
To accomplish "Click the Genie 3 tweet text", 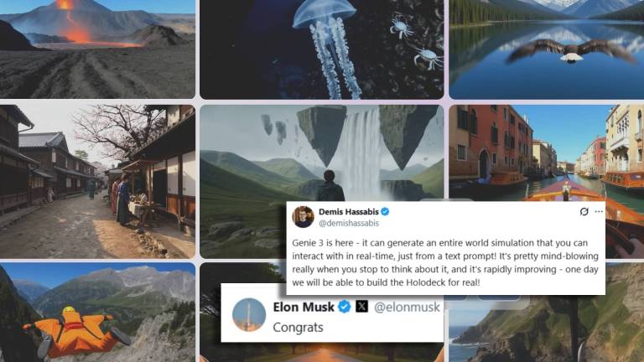I will (x=445, y=262).
